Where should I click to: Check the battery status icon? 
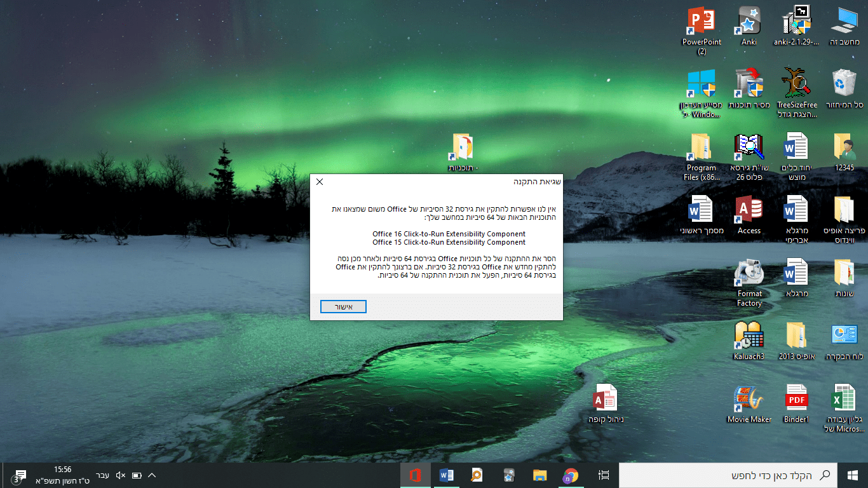pyautogui.click(x=137, y=475)
